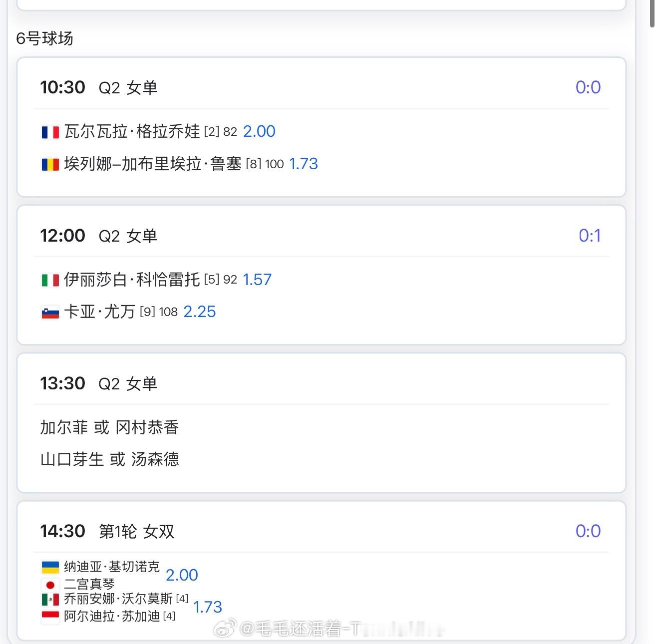
Task: Click the 6号球场 court heading
Action: [x=45, y=38]
